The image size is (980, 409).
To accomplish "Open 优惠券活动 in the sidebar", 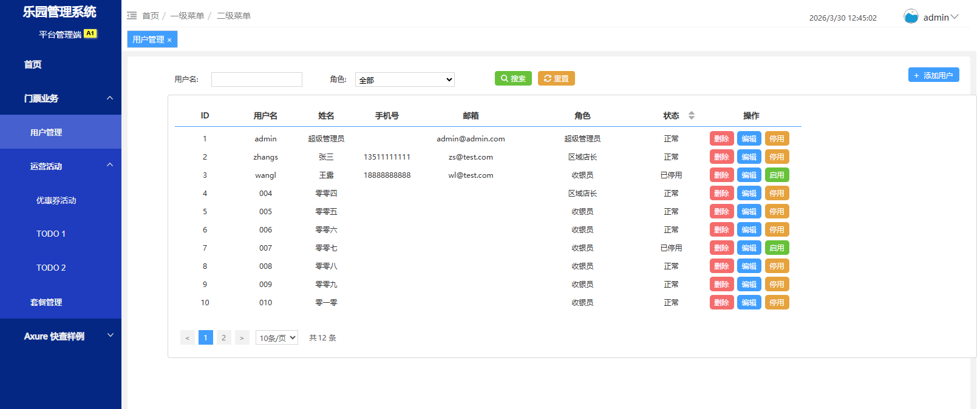I will click(56, 200).
